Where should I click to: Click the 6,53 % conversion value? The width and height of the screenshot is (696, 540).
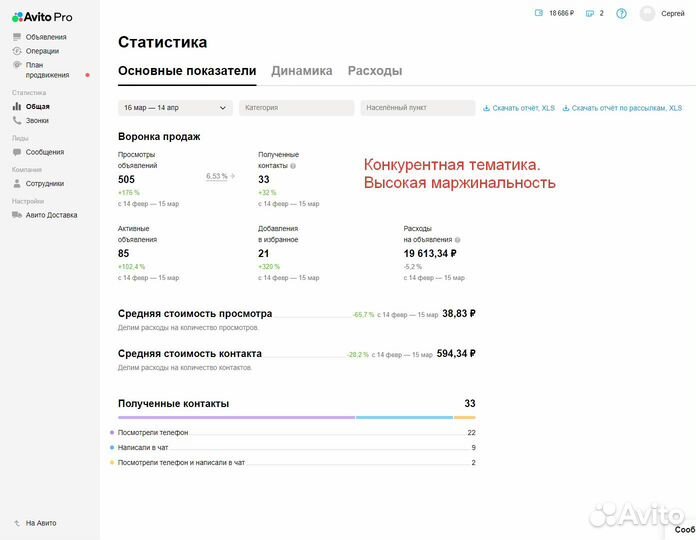[x=217, y=176]
